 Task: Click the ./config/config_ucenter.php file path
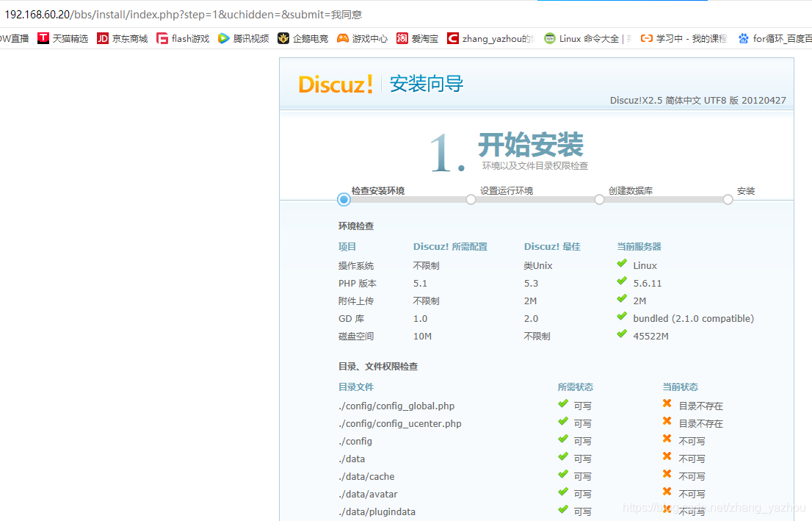click(x=400, y=423)
